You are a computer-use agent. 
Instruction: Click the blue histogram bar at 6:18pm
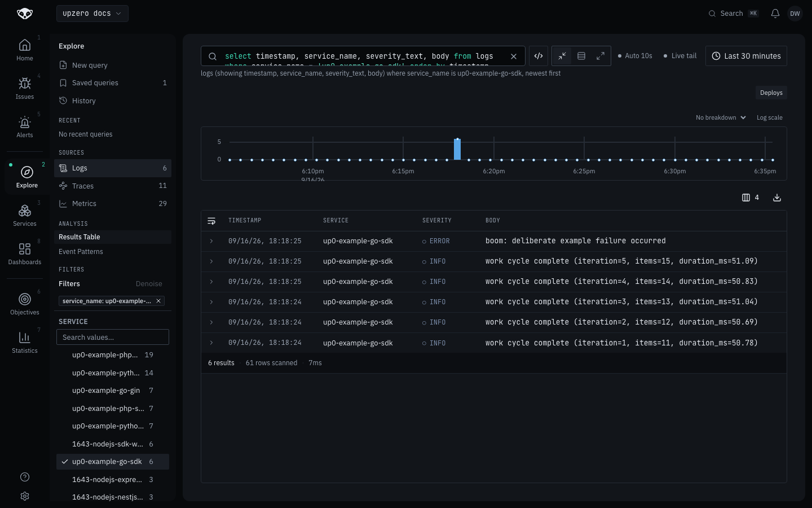(x=457, y=149)
